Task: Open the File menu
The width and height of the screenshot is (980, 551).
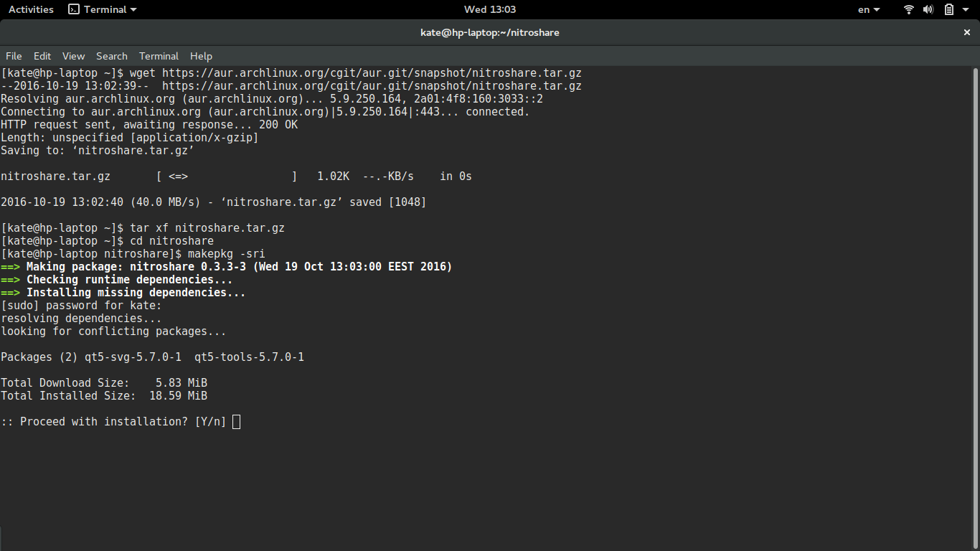Action: click(14, 56)
